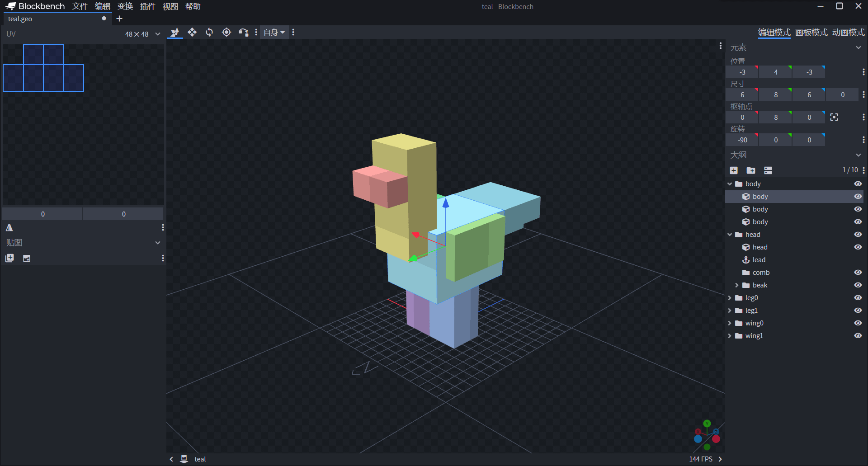The height and width of the screenshot is (466, 868).
Task: Switch to 画板模式 tab
Action: (x=811, y=33)
